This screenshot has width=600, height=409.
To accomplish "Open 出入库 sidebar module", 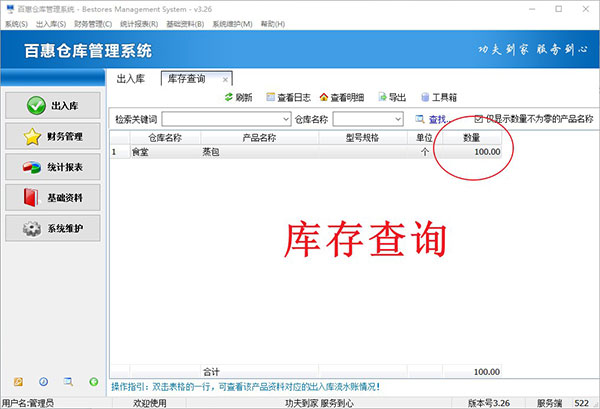I will click(x=51, y=105).
